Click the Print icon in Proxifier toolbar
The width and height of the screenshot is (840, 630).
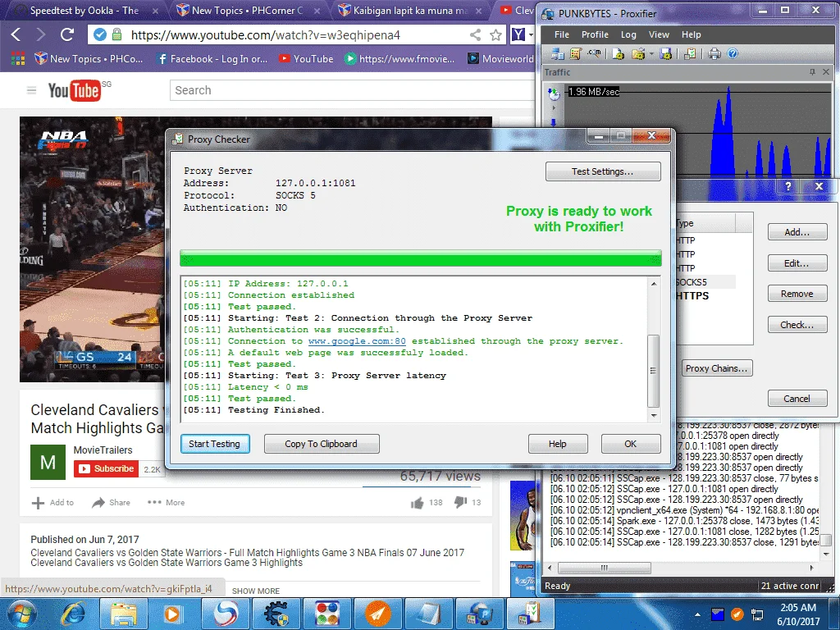(x=714, y=53)
